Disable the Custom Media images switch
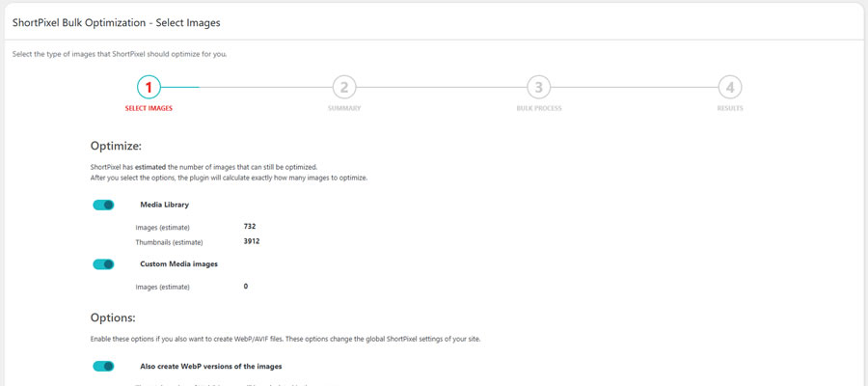868x386 pixels. point(103,264)
